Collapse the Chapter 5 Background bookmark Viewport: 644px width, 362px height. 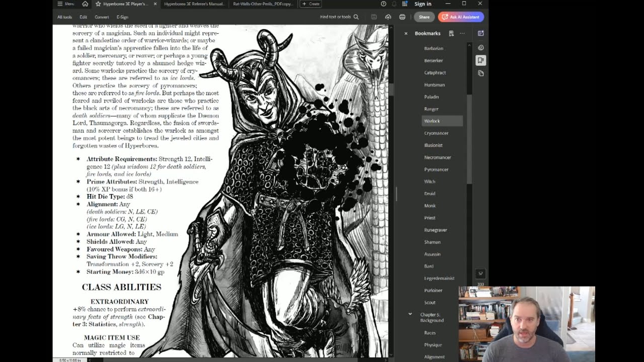[410, 314]
